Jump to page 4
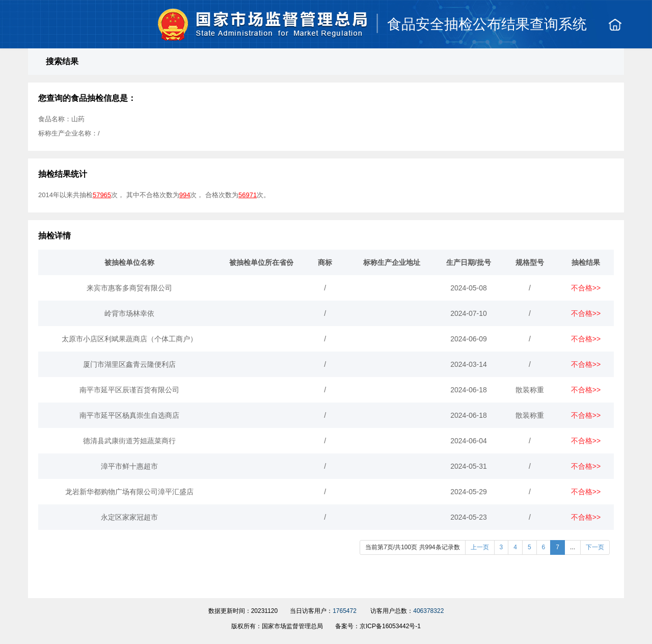Screen dimensions: 652x644 (515, 547)
